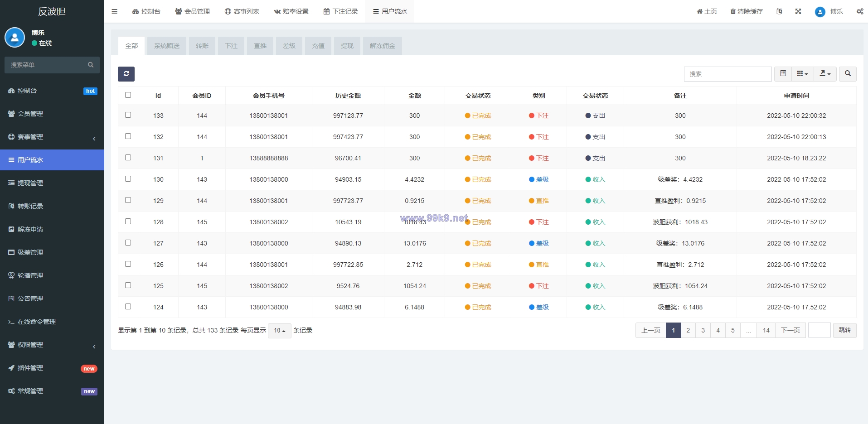
Task: Check the row checkbox for Id 124
Action: (128, 307)
